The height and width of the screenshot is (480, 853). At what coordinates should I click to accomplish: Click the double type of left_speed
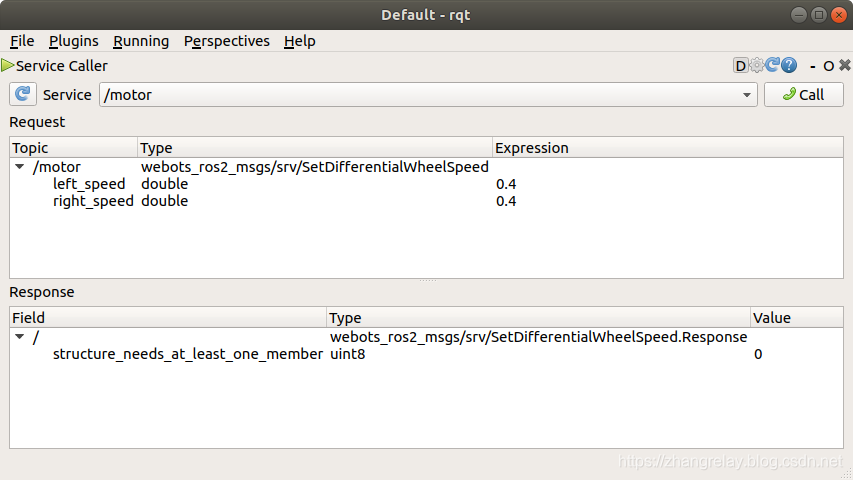[x=164, y=184]
